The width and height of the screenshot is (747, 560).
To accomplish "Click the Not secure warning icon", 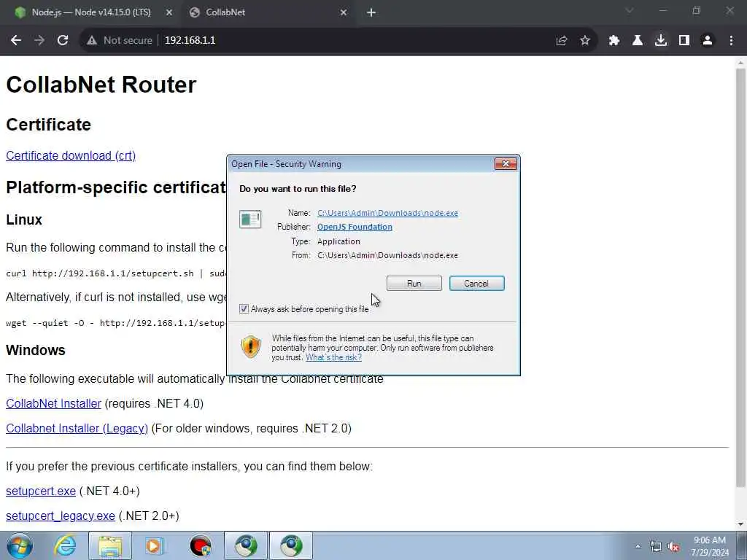I will point(92,41).
